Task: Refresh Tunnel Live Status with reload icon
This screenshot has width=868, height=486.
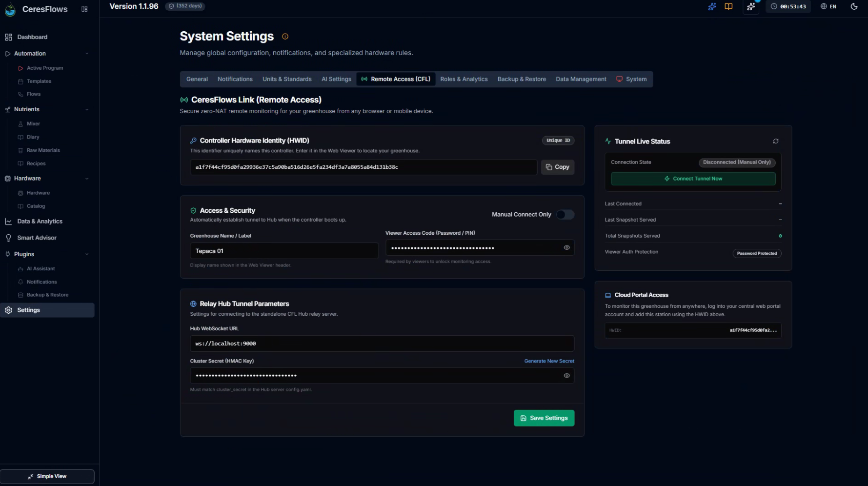Action: click(x=775, y=141)
